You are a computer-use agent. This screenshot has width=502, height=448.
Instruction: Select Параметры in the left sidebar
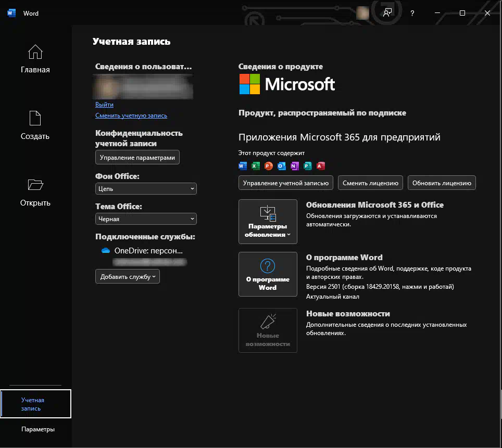(x=38, y=429)
